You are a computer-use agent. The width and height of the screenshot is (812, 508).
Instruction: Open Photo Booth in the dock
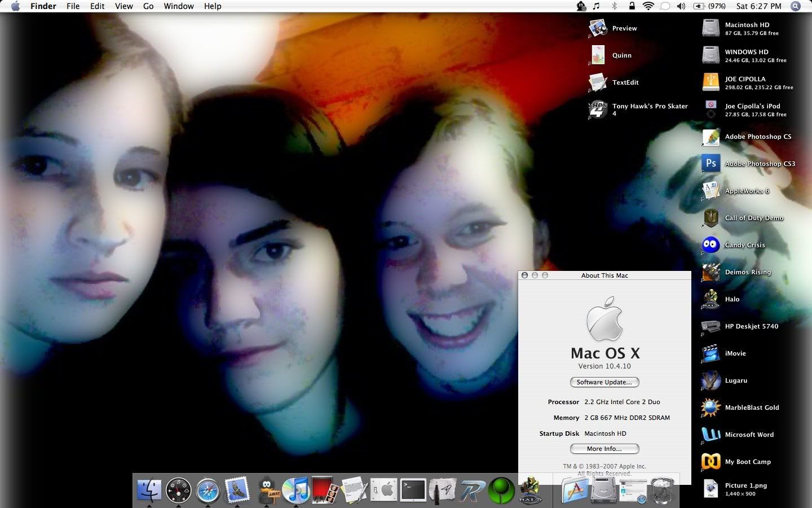[x=325, y=490]
